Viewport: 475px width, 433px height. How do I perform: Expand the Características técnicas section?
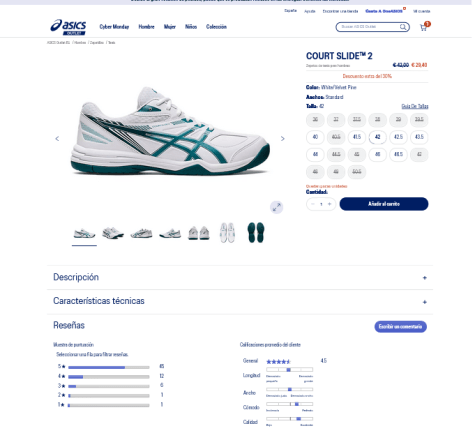240,301
